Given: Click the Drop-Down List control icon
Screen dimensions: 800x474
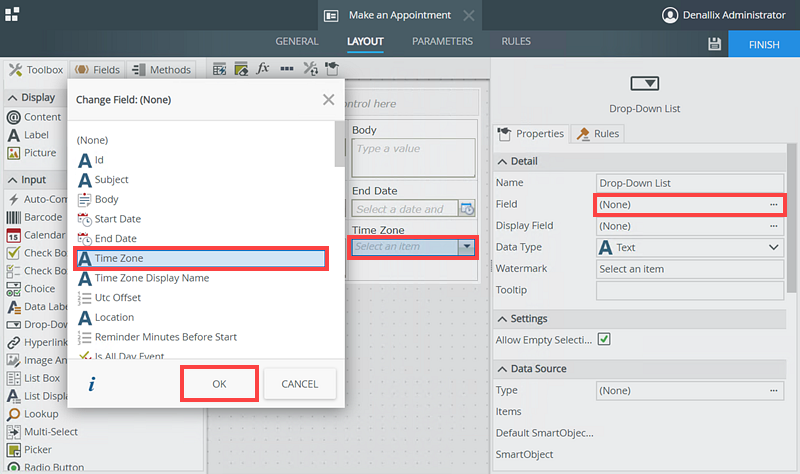Looking at the screenshot, I should point(644,83).
